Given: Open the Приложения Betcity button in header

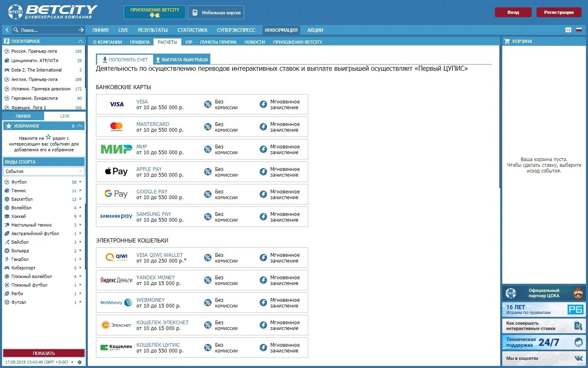Looking at the screenshot, I should click(x=155, y=12).
